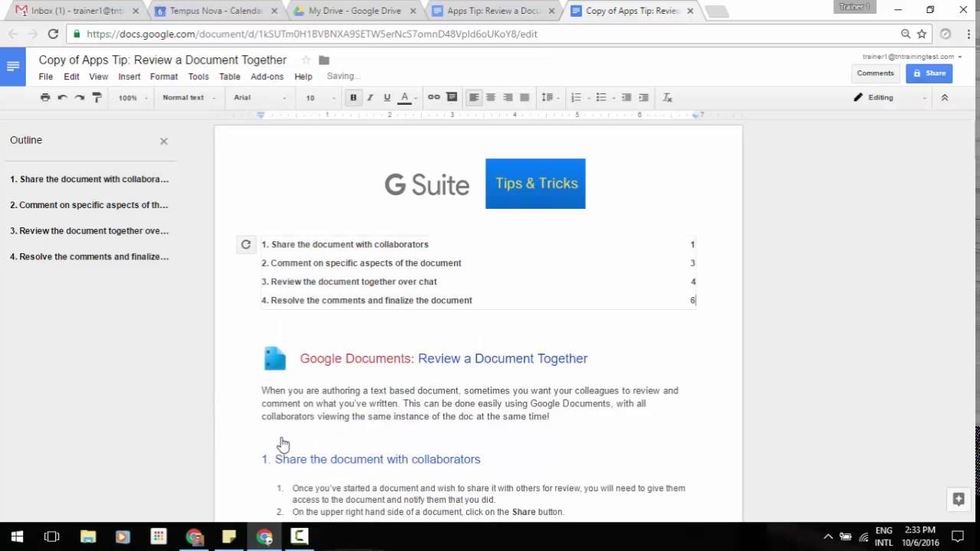Reload the page in browser

pyautogui.click(x=53, y=34)
